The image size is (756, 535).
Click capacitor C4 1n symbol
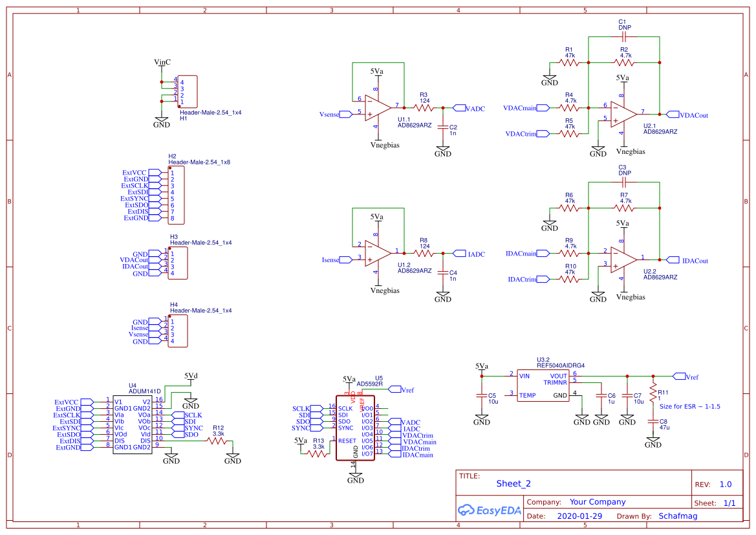click(442, 272)
